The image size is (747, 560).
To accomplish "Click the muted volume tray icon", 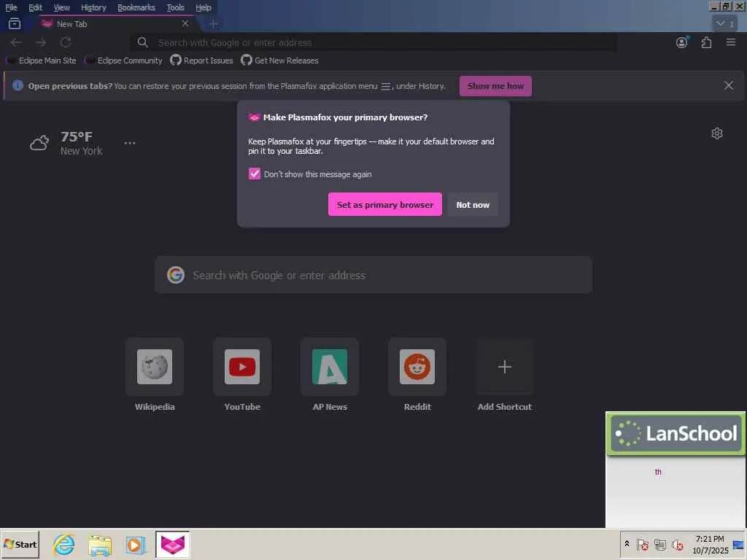I will (x=677, y=544).
